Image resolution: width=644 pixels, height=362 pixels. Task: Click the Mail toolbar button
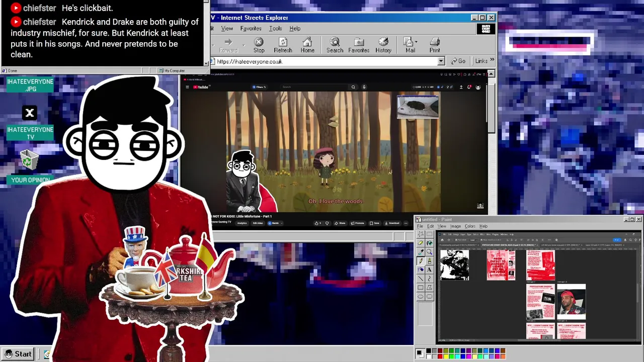411,45
